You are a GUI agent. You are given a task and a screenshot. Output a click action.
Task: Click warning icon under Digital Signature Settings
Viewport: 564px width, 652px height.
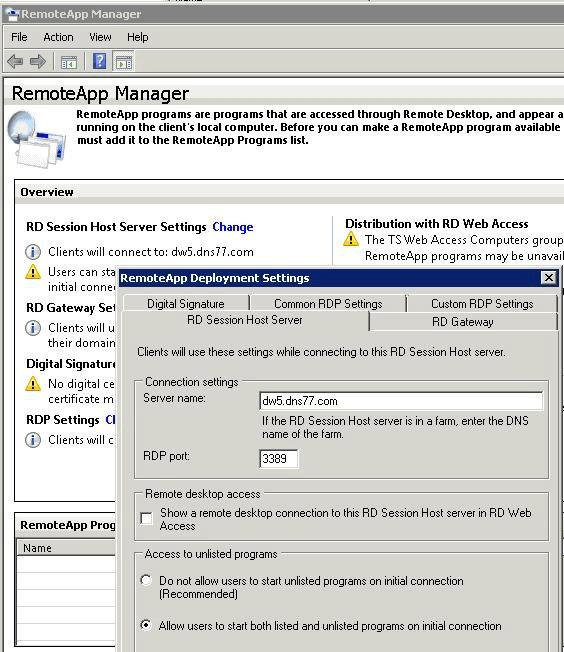click(x=33, y=384)
